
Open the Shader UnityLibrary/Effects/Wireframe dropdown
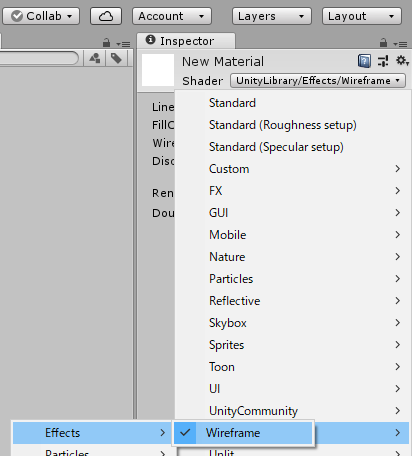tap(318, 81)
